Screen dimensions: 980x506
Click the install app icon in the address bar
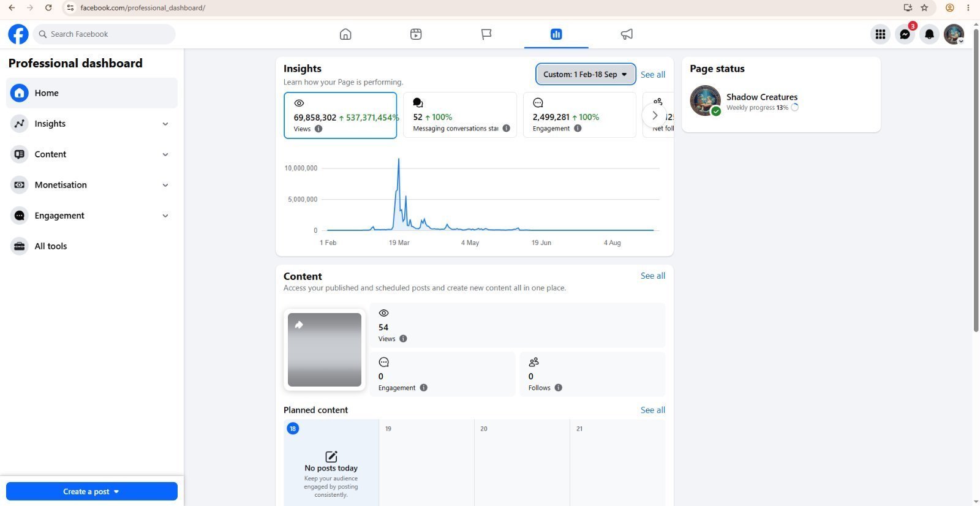pyautogui.click(x=908, y=8)
